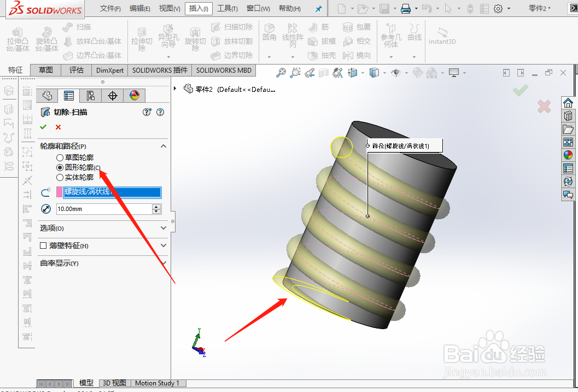Screen dimensions: 578x392
Task: Collapse the 轮廓和路径 section
Action: coord(164,147)
